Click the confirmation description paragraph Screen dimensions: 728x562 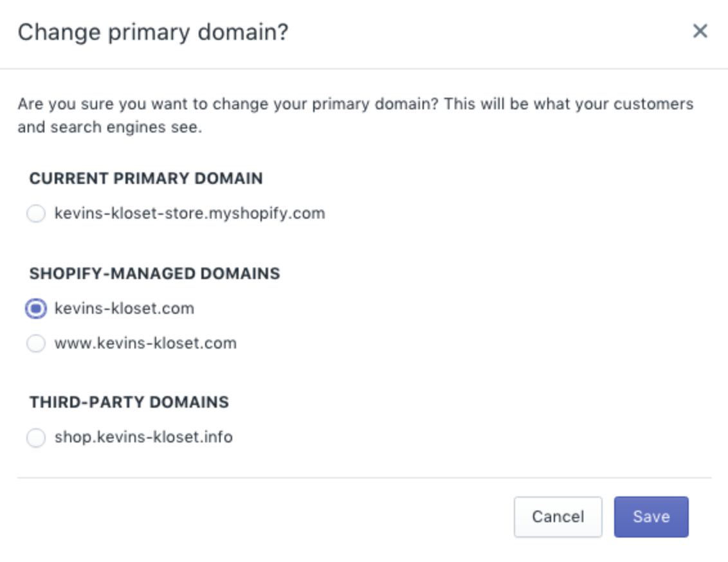(x=355, y=115)
